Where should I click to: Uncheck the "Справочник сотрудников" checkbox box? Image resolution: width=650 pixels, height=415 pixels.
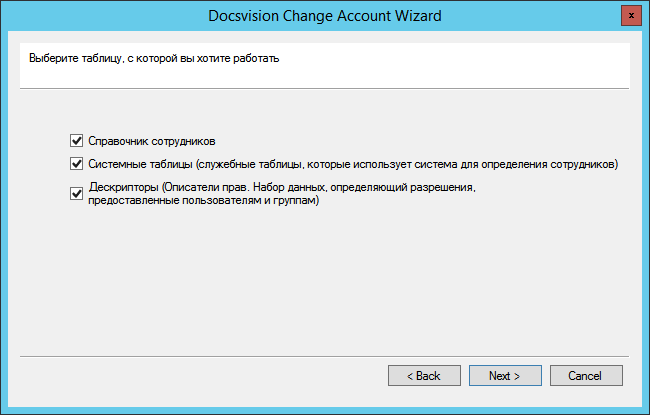(76, 141)
